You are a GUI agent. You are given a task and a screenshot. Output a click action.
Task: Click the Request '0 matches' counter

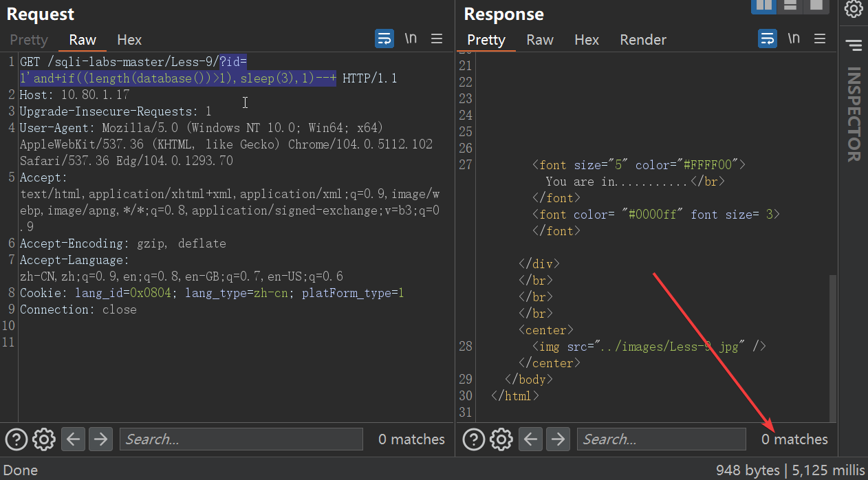click(x=411, y=439)
